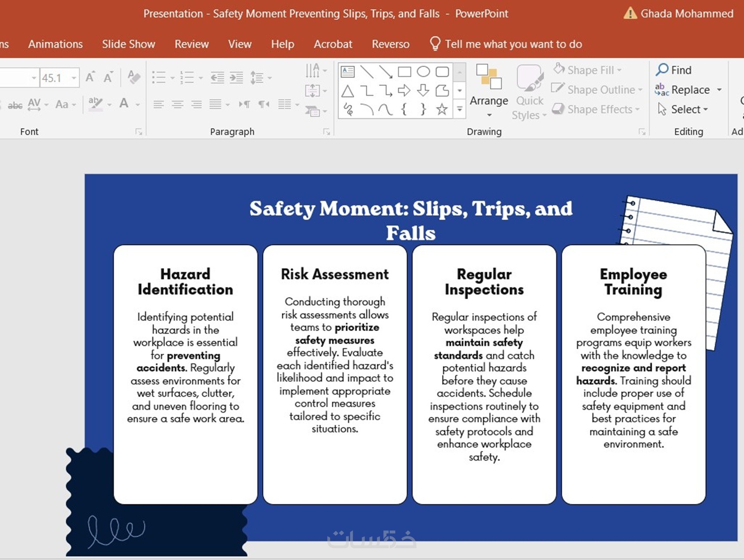Viewport: 744px width, 560px height.
Task: Click the Find button
Action: click(674, 70)
